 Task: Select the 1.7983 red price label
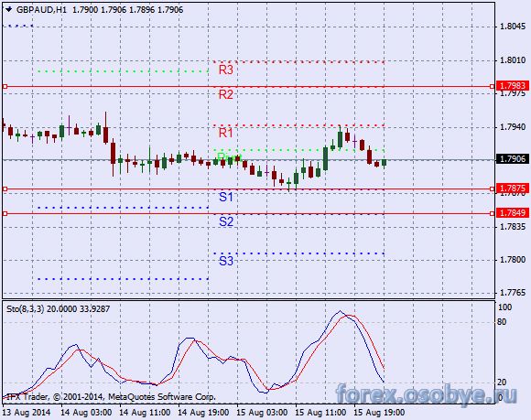pyautogui.click(x=513, y=86)
